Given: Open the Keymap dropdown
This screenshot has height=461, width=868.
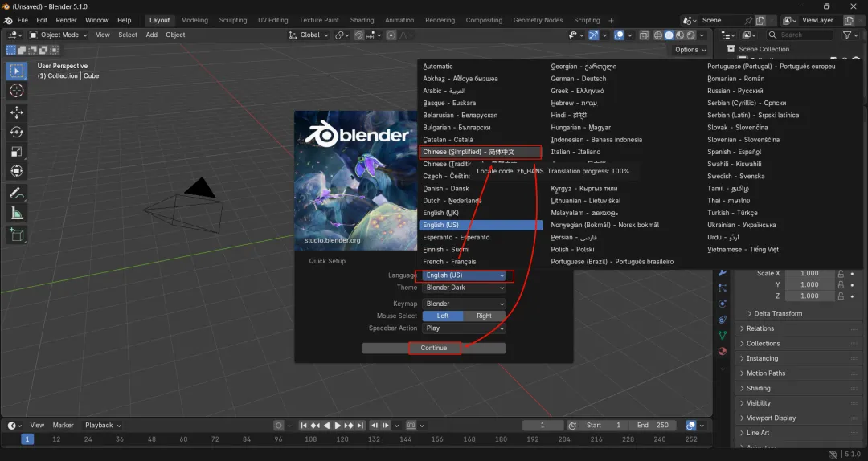Looking at the screenshot, I should [x=464, y=304].
